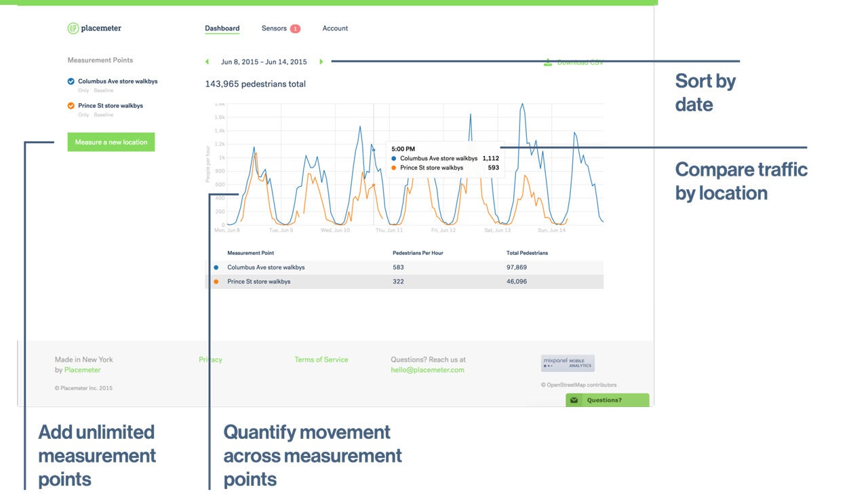Click the Placemeter logo in the header
This screenshot has width=868, height=504.
94,28
